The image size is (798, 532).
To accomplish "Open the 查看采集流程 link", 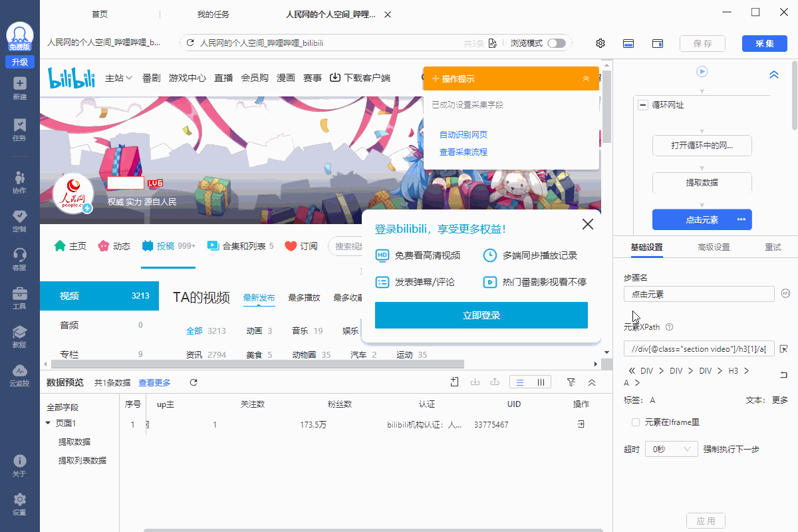I will [464, 152].
